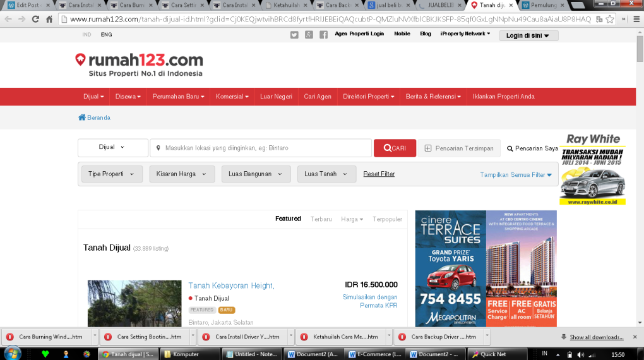Open the Chrome menu hamburger icon
Screen dimensions: 644x360
[636, 19]
